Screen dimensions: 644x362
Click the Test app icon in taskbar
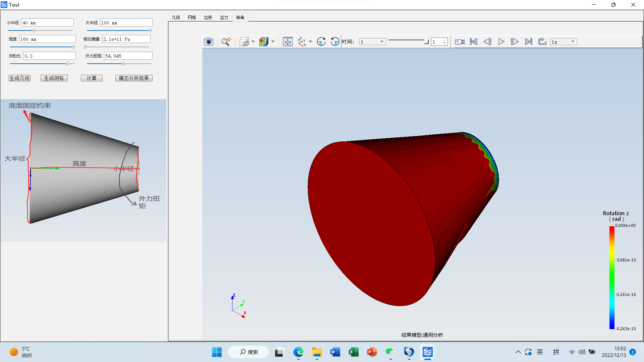pyautogui.click(x=427, y=352)
